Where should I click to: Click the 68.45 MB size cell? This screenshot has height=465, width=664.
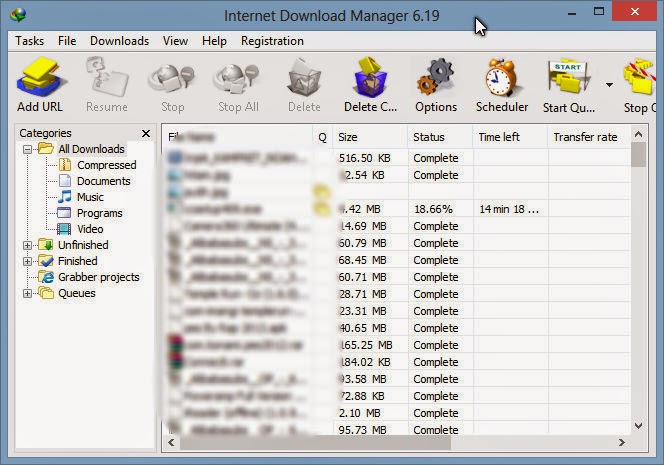(362, 260)
